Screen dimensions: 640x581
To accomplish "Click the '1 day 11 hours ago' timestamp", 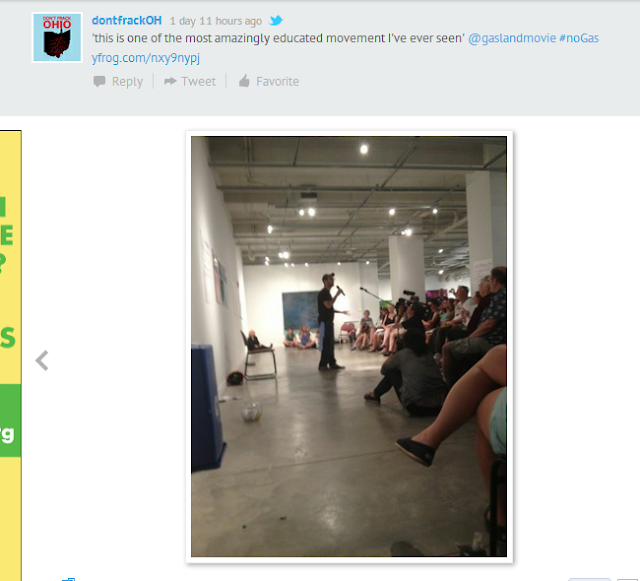I will [x=216, y=21].
